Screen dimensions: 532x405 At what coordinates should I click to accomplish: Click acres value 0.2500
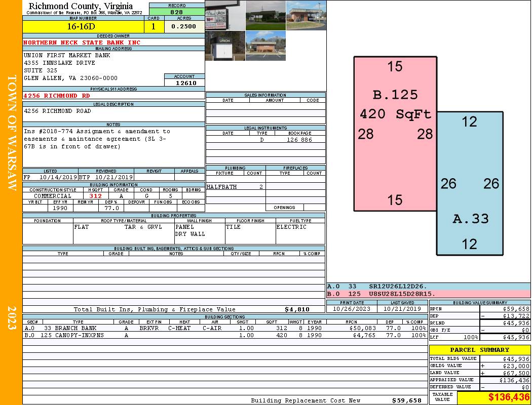click(184, 26)
